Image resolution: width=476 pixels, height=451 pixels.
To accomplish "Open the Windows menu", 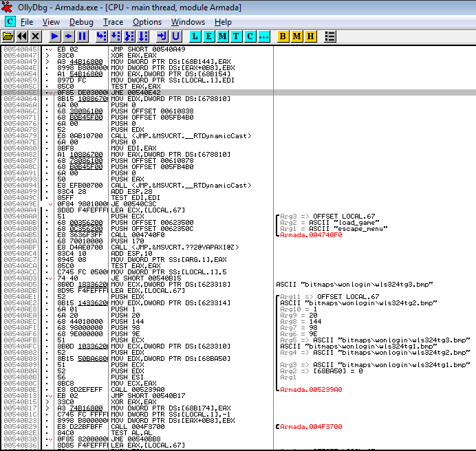I will [188, 22].
